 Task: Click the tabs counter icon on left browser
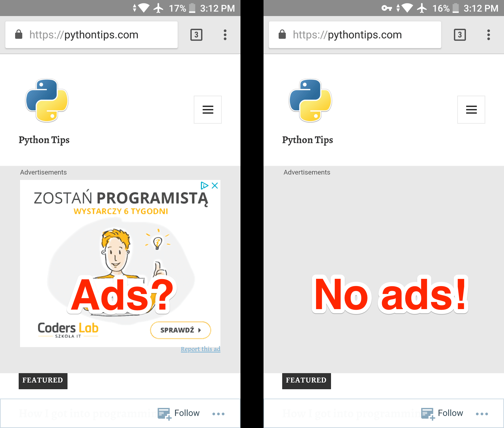[196, 35]
